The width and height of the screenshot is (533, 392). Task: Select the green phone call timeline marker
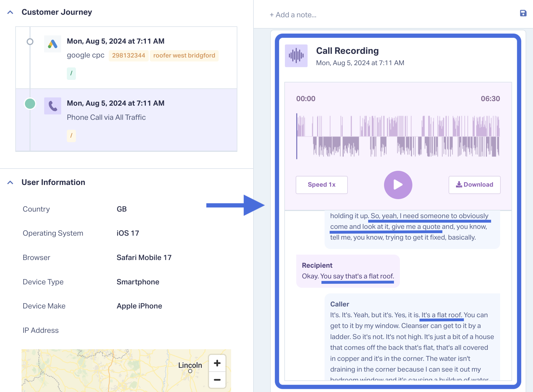(x=30, y=104)
